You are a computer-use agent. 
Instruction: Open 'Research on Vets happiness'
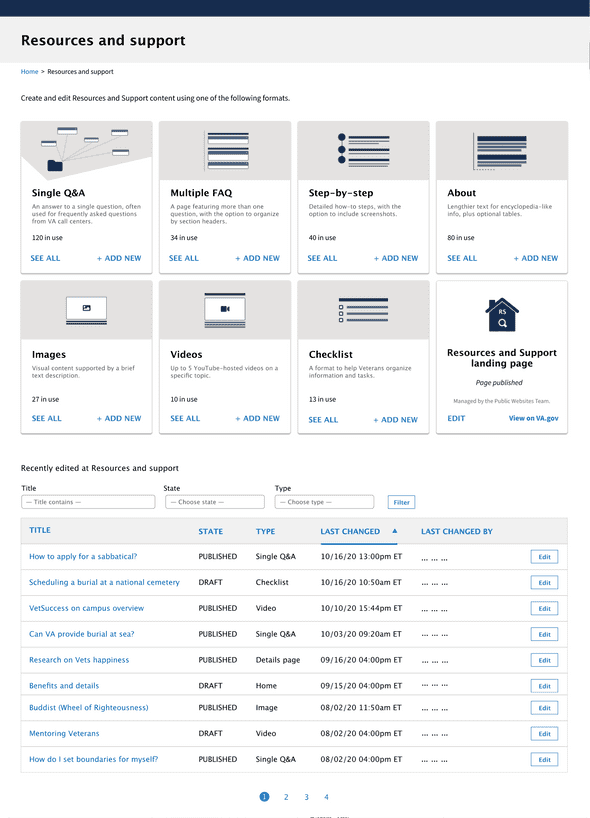(79, 660)
